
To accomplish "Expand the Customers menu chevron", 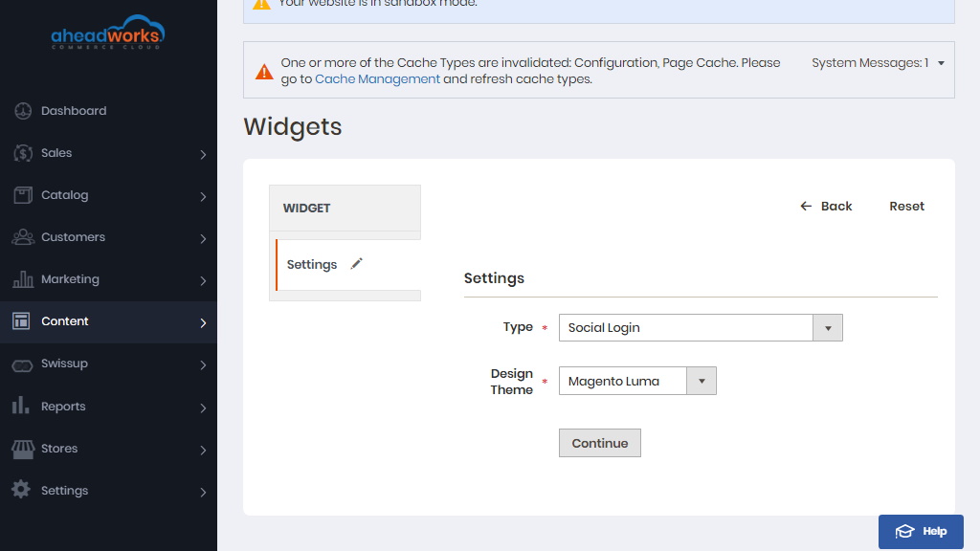I will [x=203, y=238].
